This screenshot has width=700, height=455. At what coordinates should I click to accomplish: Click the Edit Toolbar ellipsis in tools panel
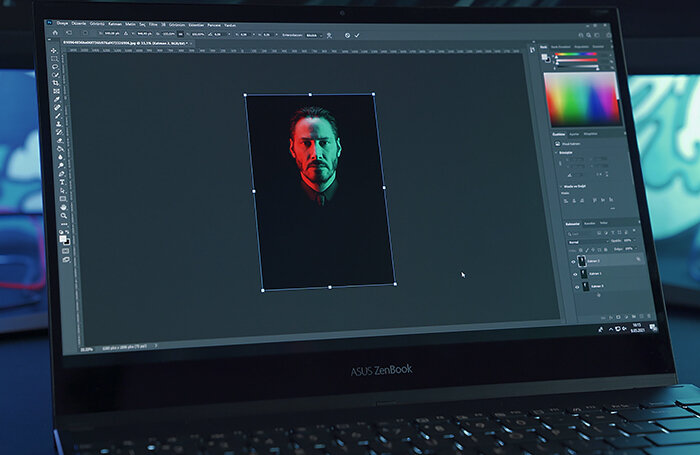tap(65, 224)
